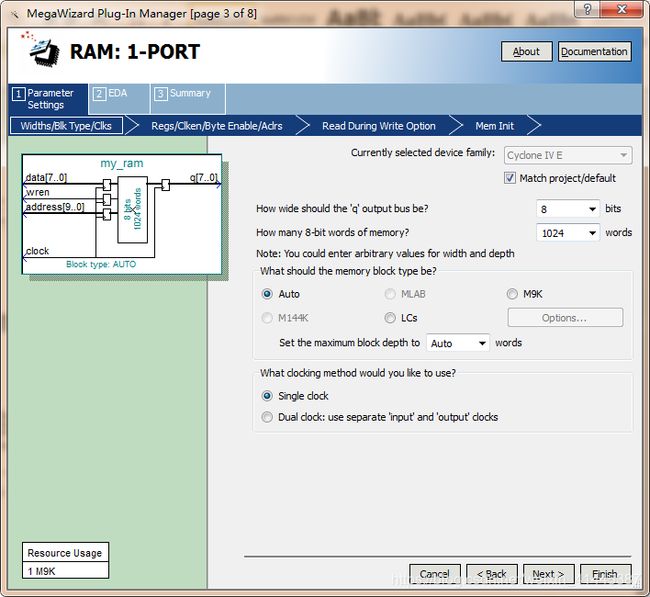
Task: Click the Next > button
Action: [x=548, y=574]
